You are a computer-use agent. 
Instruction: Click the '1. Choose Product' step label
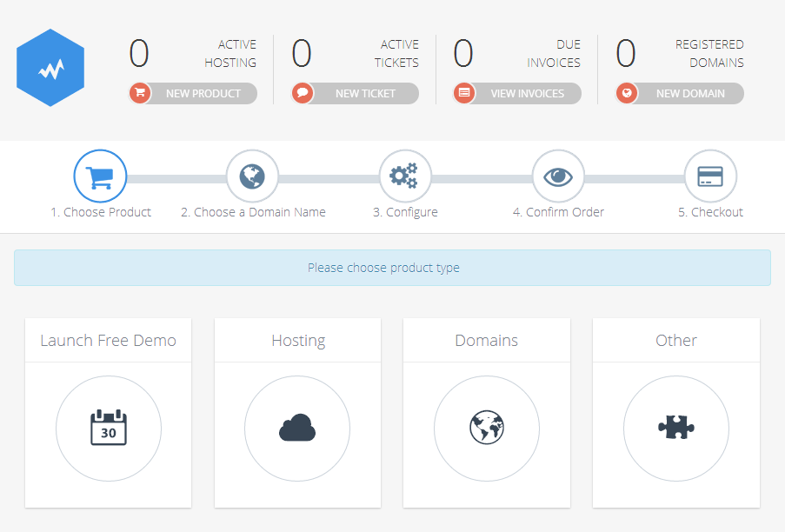click(101, 212)
